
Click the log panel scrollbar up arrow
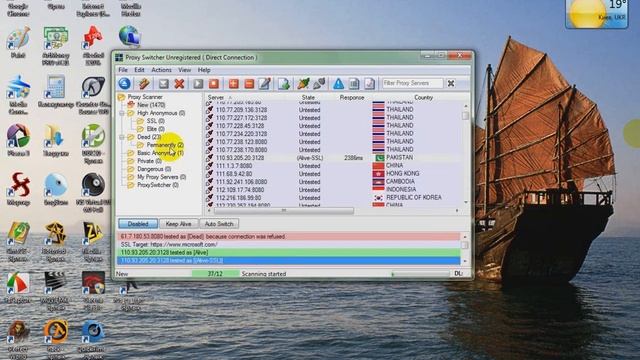click(x=464, y=236)
